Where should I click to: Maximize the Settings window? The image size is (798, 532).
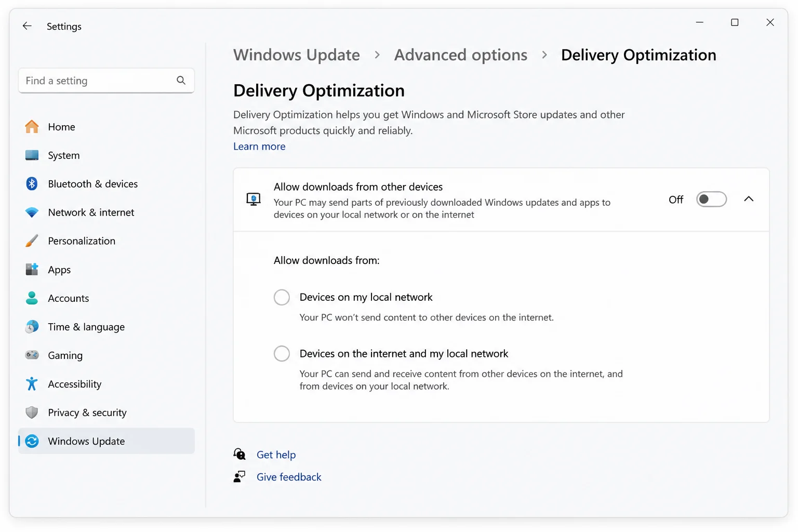[x=735, y=22]
